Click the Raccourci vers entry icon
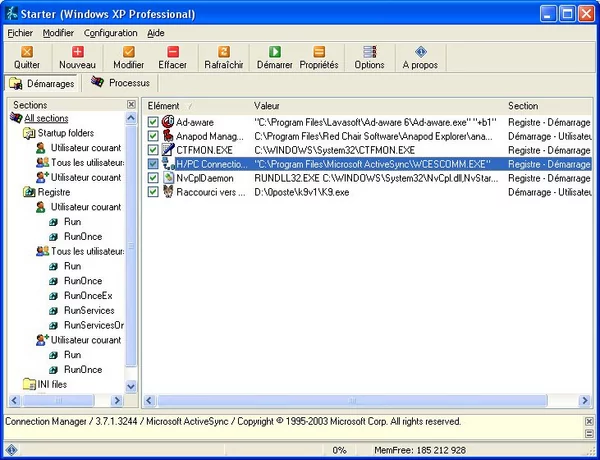This screenshot has width=600, height=460. (x=168, y=191)
